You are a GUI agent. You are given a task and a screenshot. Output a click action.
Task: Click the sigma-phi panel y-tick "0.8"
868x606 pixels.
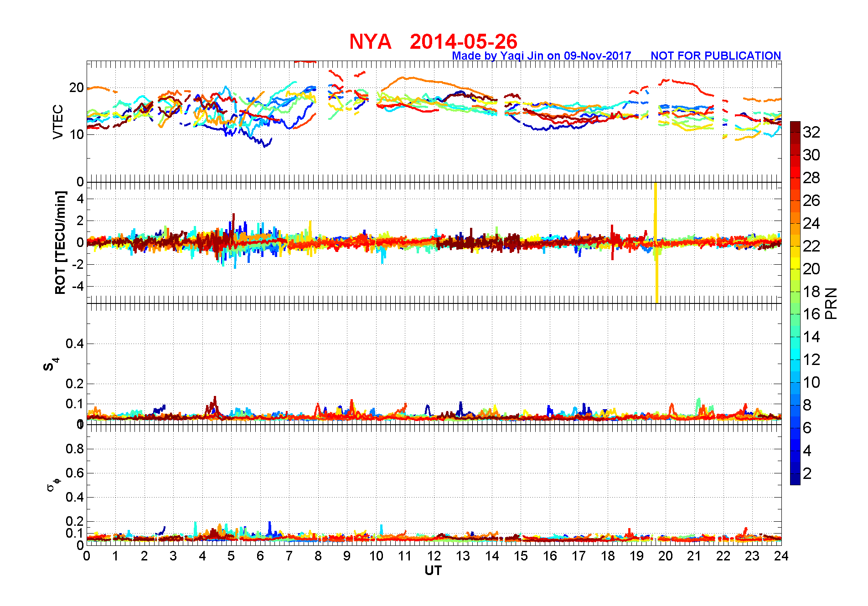[x=75, y=449]
